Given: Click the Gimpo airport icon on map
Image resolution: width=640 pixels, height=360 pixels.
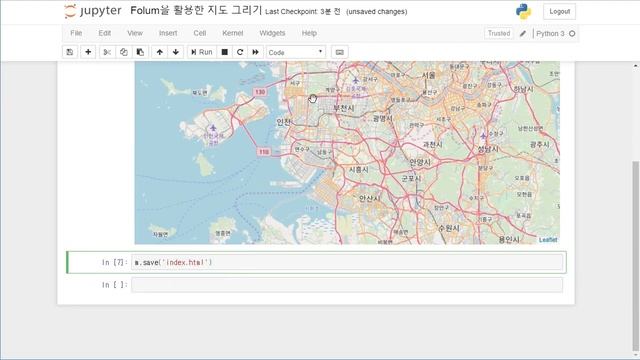Looking at the screenshot, I should [356, 80].
